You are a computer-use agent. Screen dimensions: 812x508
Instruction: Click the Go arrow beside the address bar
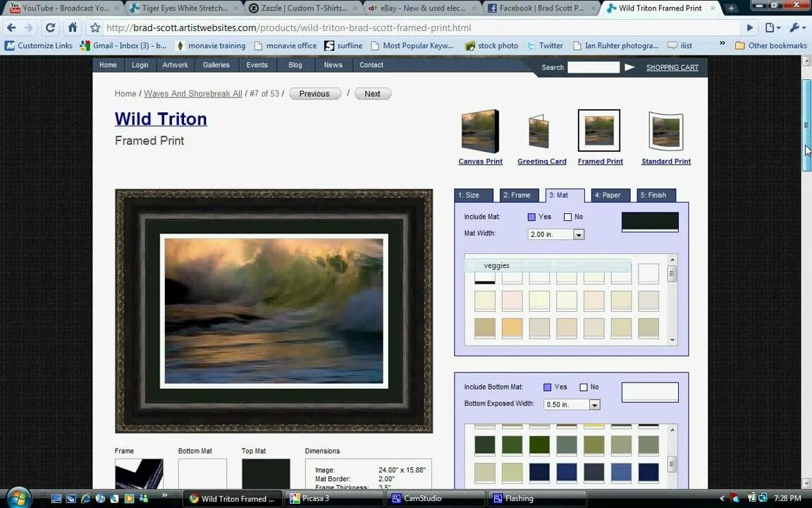749,28
